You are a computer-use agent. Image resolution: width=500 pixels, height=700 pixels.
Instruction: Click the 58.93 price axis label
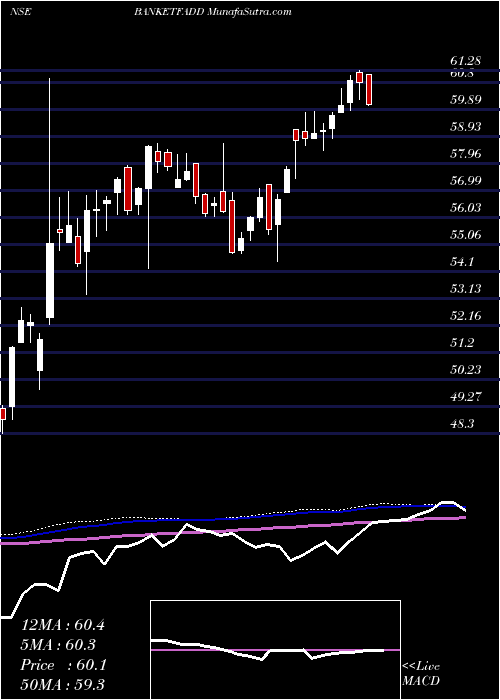(466, 126)
